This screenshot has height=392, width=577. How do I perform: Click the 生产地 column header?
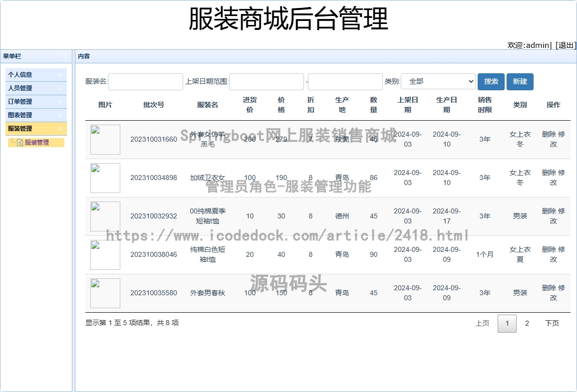(x=342, y=105)
